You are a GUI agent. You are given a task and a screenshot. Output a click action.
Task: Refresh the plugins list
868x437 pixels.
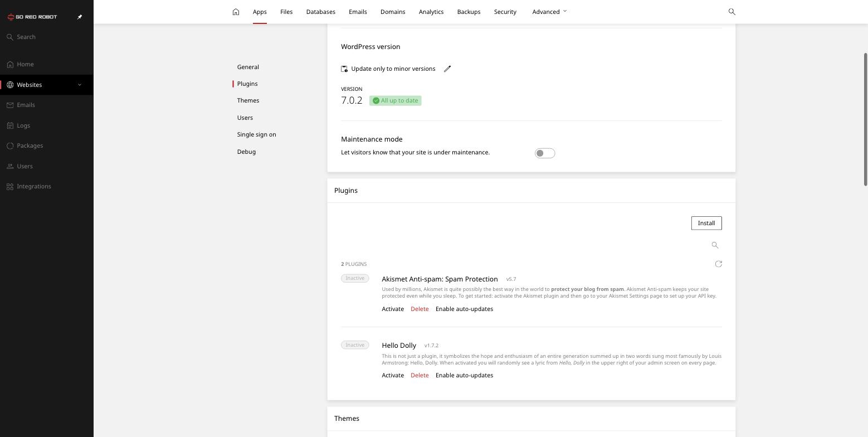[718, 264]
